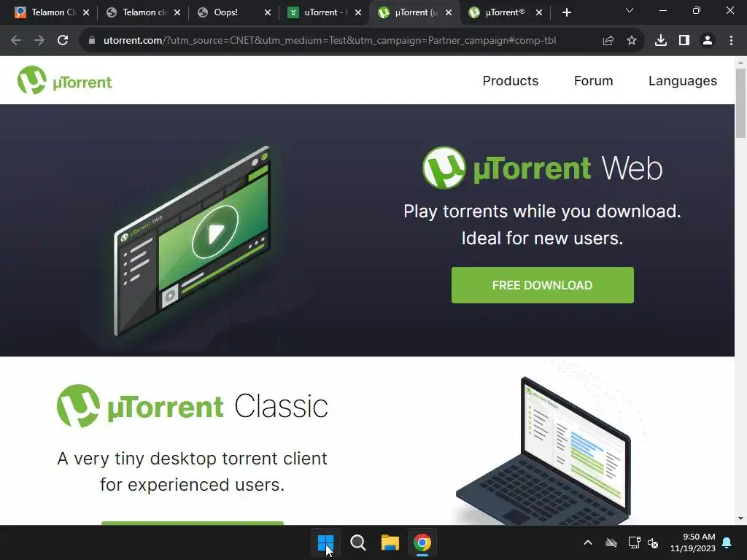This screenshot has height=560, width=747.
Task: Show hidden system tray icons chevron
Action: click(x=588, y=542)
